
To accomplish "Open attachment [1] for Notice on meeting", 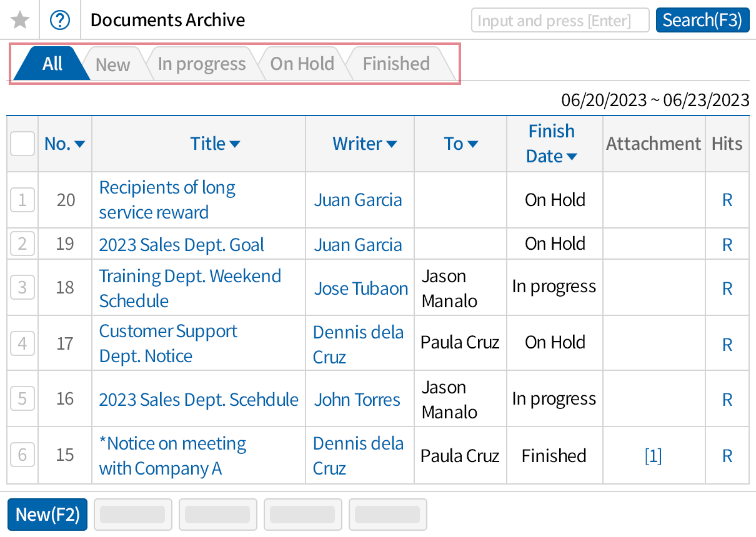I will (x=654, y=456).
